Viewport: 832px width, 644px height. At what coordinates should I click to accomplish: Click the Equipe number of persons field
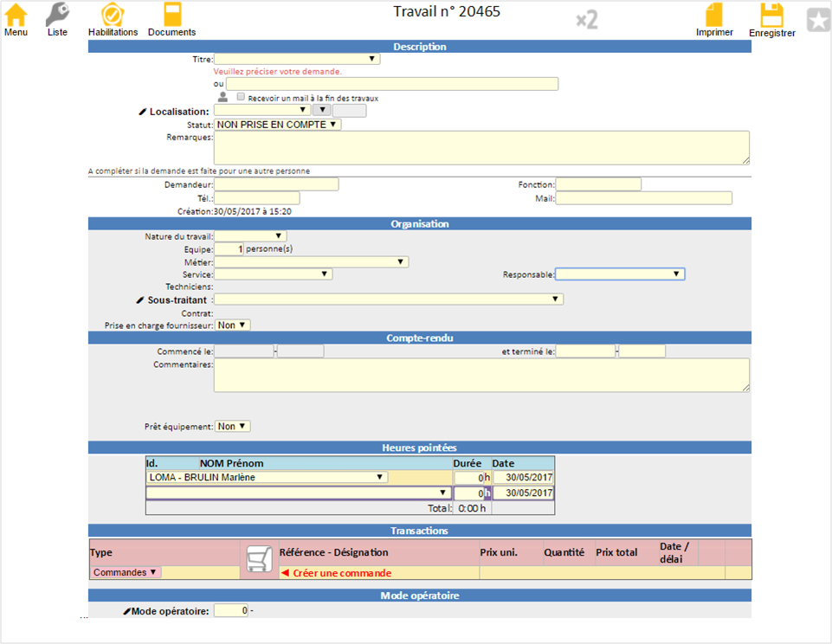point(229,249)
